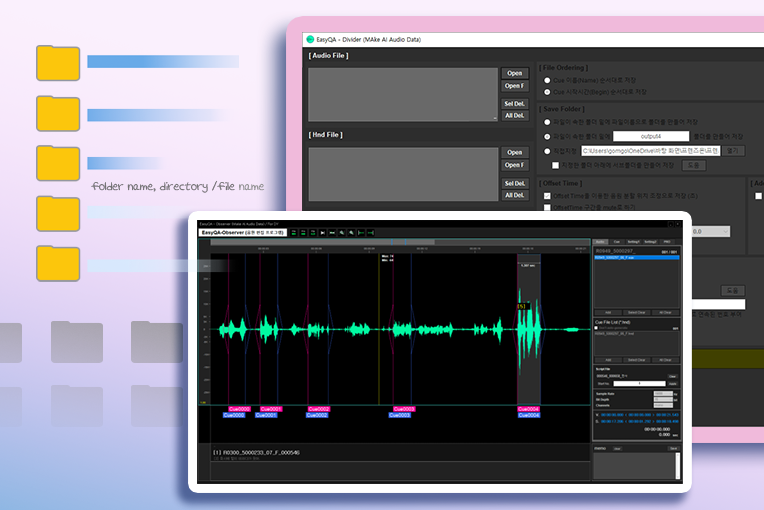
Task: Open the Sample Rate dropdown
Action: click(661, 394)
